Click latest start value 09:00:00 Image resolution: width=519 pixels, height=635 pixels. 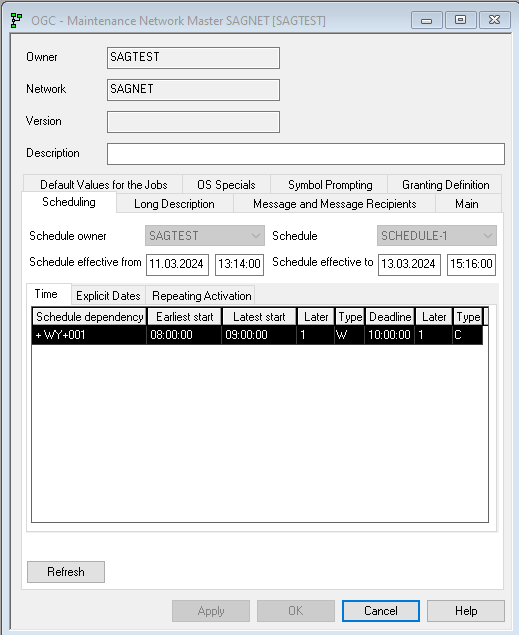(x=247, y=335)
